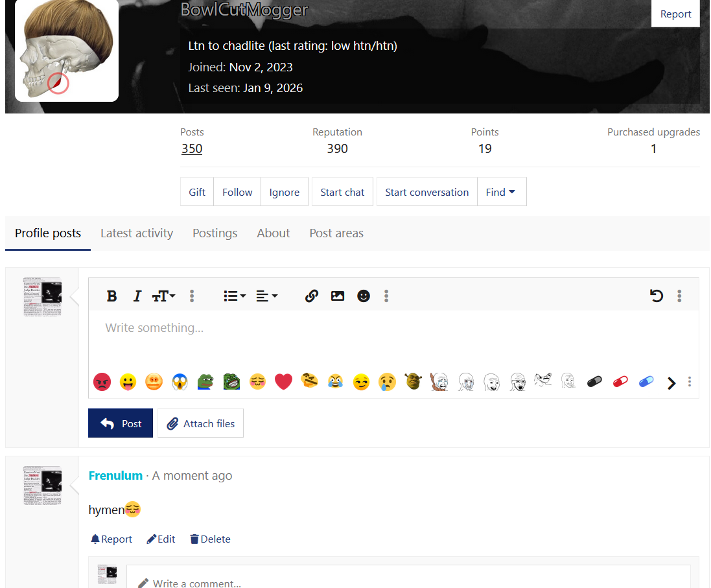Toggle italic formatting in the editor
The image size is (711, 588).
(137, 296)
